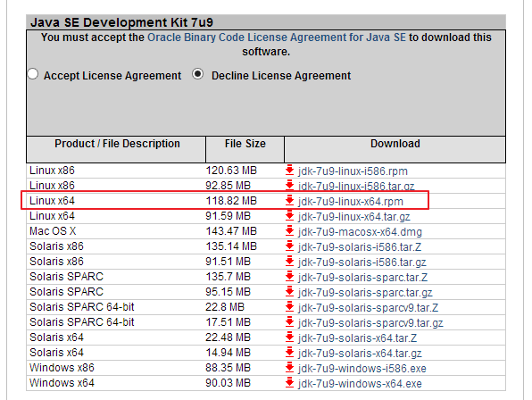Click download icon for jdk-7u9-solaris-sparc.tar.Z
This screenshot has height=400, width=532.
point(289,277)
